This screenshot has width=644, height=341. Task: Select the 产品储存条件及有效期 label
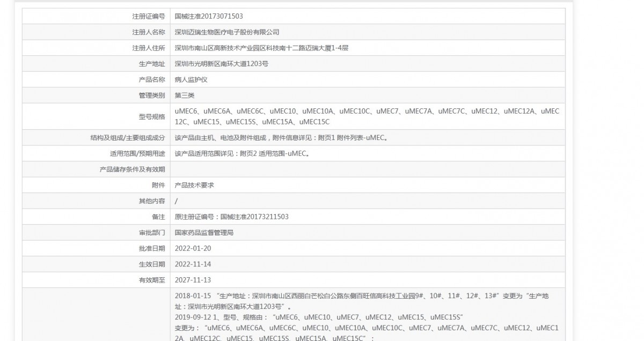click(133, 169)
